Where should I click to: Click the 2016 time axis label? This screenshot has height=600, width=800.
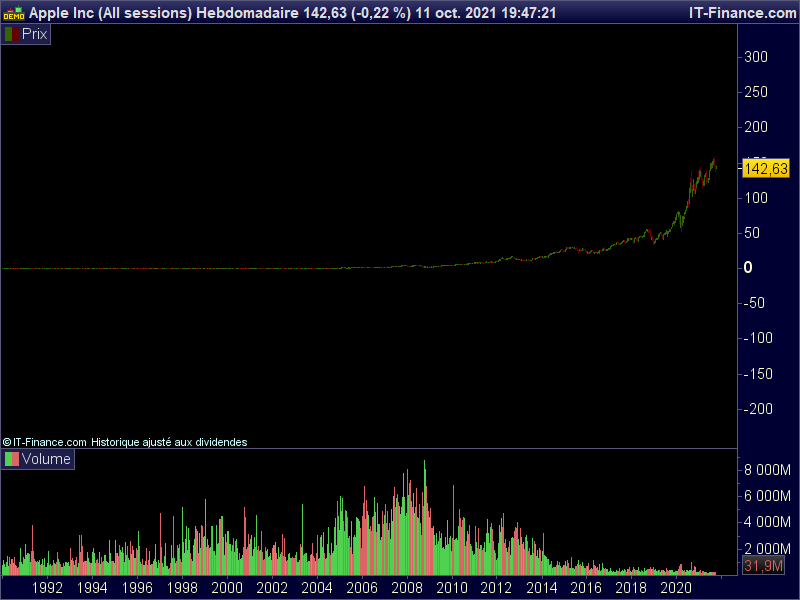(586, 588)
